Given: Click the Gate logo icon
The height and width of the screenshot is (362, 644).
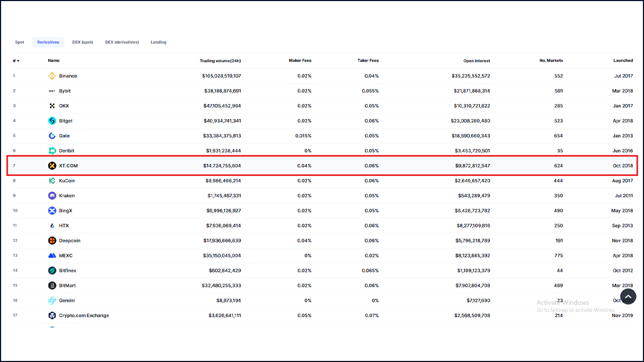Looking at the screenshot, I should click(x=52, y=136).
